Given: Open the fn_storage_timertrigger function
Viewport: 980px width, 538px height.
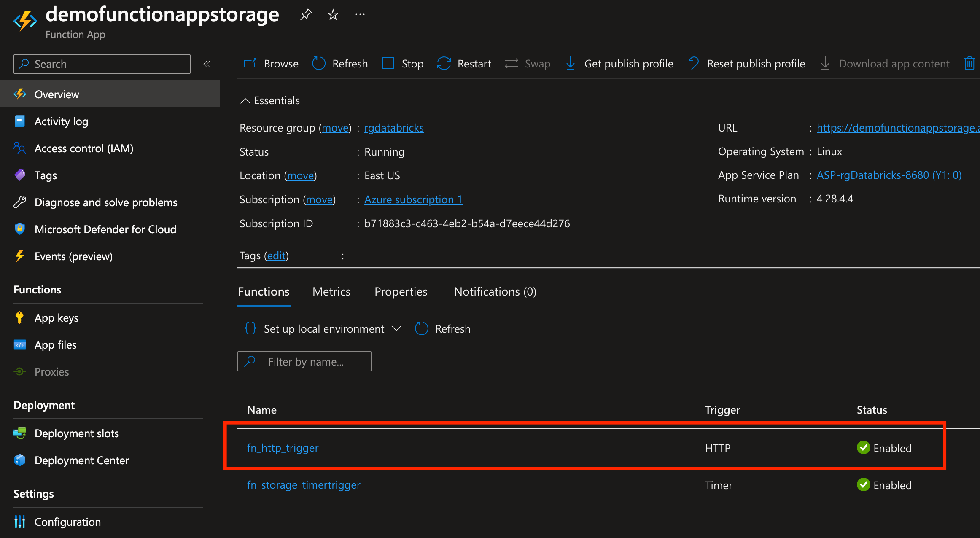Looking at the screenshot, I should pyautogui.click(x=304, y=485).
